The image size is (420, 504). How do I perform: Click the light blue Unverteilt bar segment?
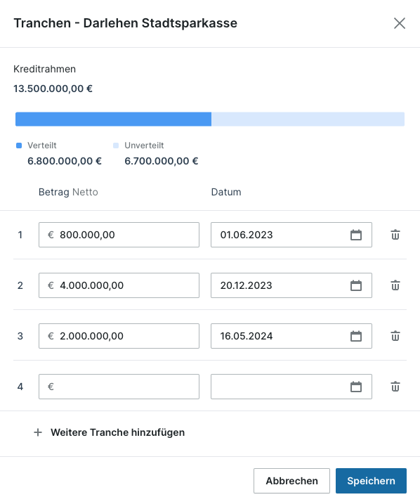point(308,119)
